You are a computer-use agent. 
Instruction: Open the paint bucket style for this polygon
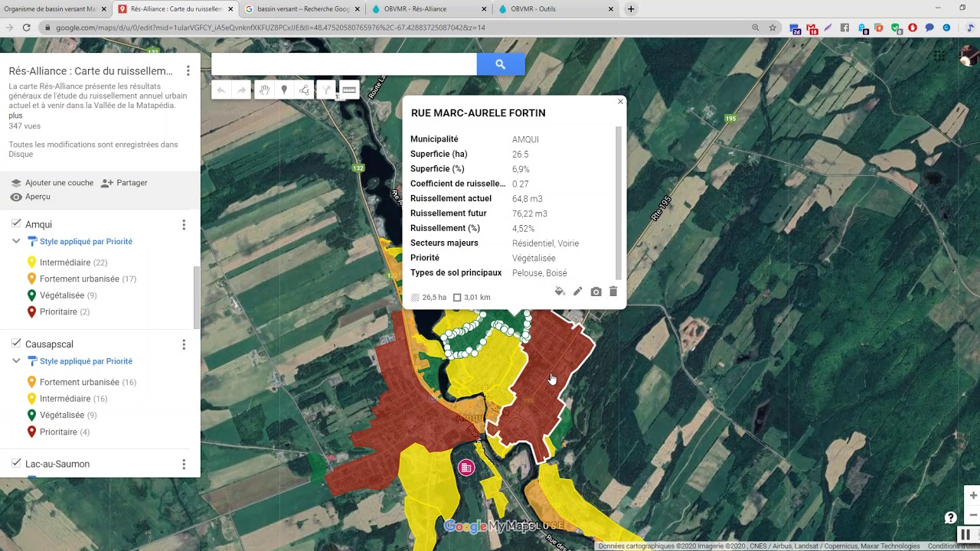click(560, 292)
